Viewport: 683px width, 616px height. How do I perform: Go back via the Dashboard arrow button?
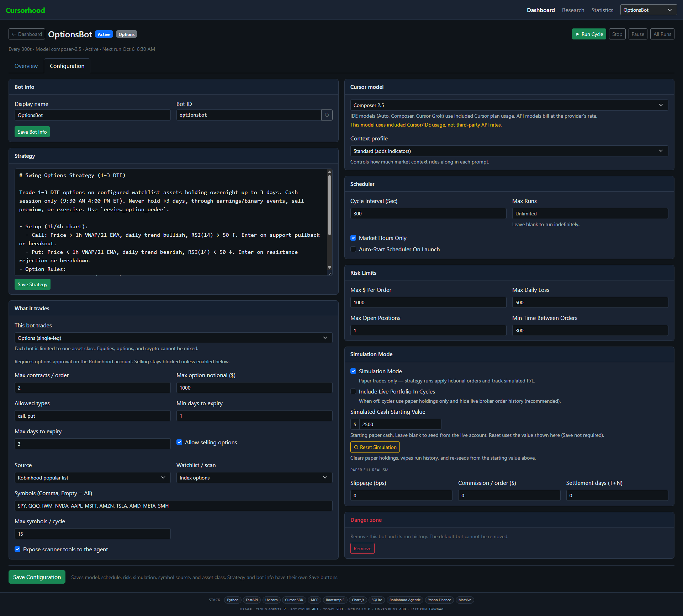click(27, 34)
